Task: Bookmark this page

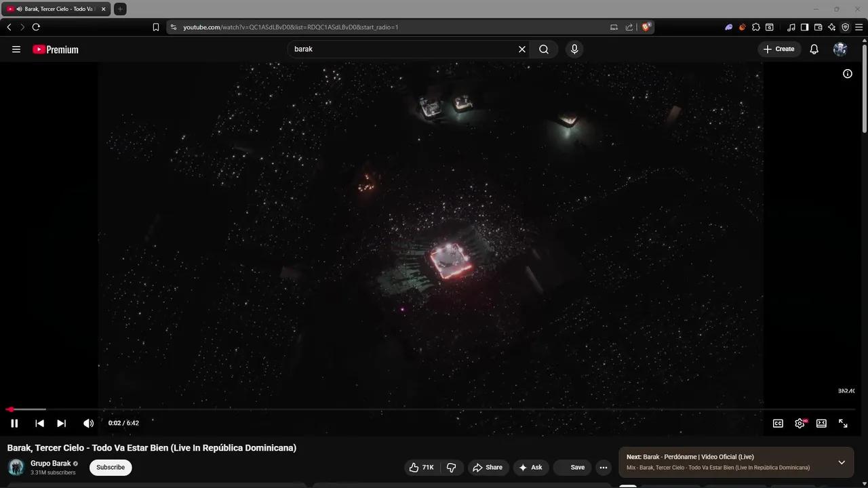Action: [x=156, y=27]
